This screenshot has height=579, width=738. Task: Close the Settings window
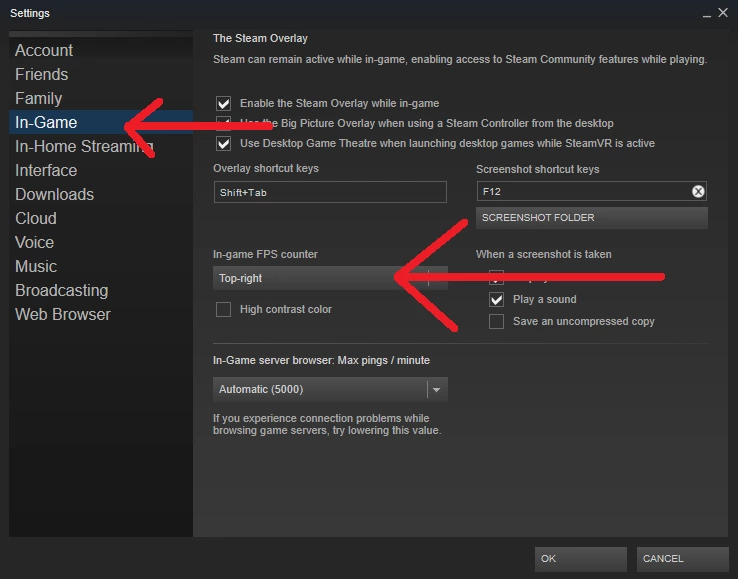(723, 13)
